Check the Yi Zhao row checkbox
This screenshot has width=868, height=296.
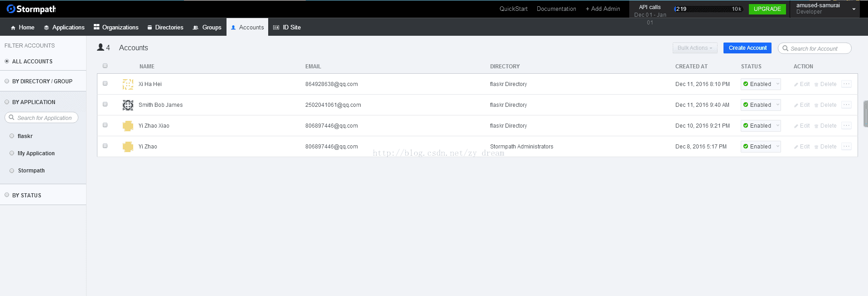click(105, 146)
